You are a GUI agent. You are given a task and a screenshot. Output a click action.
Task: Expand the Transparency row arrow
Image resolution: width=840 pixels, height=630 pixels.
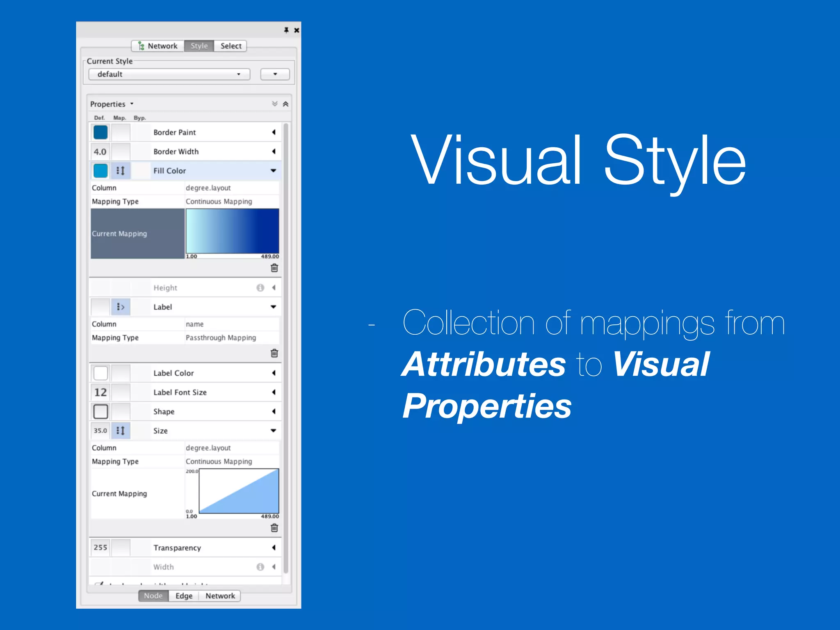point(274,548)
